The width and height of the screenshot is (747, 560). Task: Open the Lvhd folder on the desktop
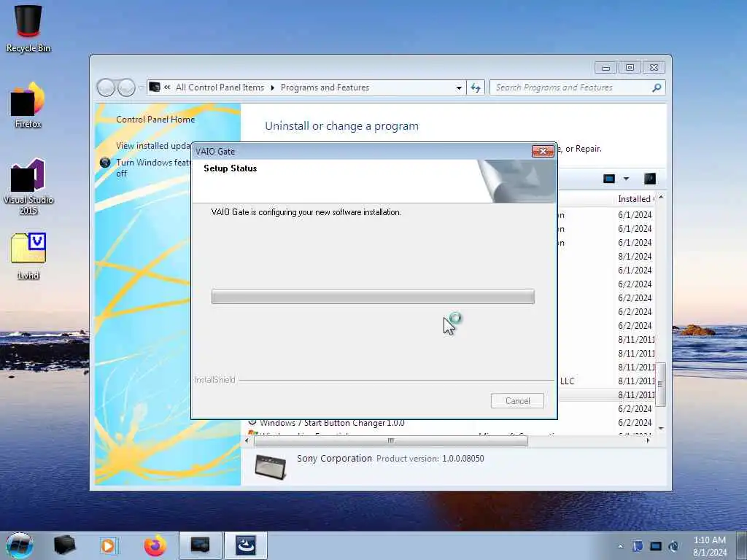point(28,256)
